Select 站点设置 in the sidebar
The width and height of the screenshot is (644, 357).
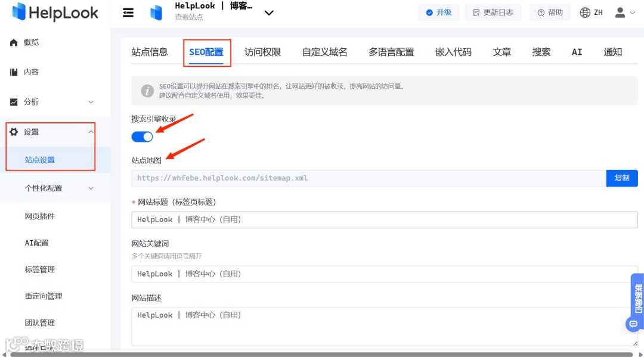tap(40, 160)
